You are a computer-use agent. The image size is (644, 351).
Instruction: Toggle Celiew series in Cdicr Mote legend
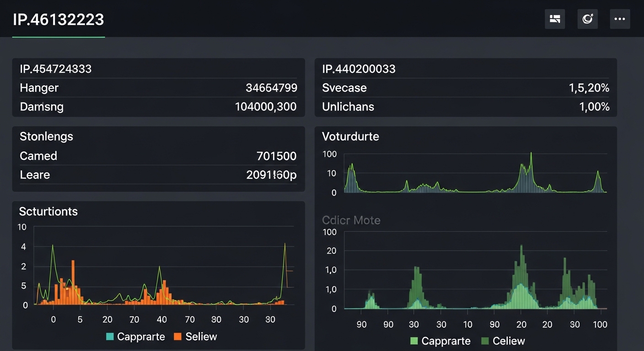509,341
